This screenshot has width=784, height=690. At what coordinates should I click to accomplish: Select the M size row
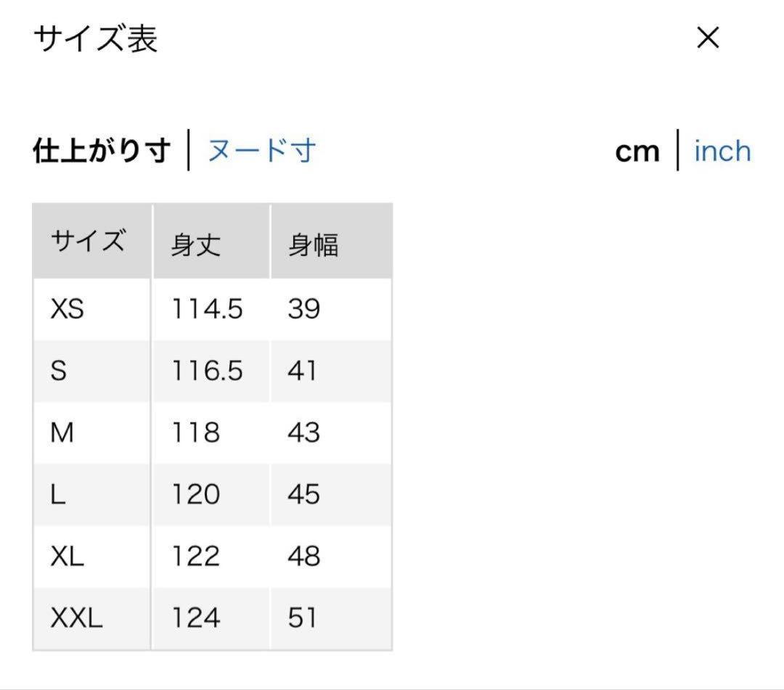(x=213, y=432)
